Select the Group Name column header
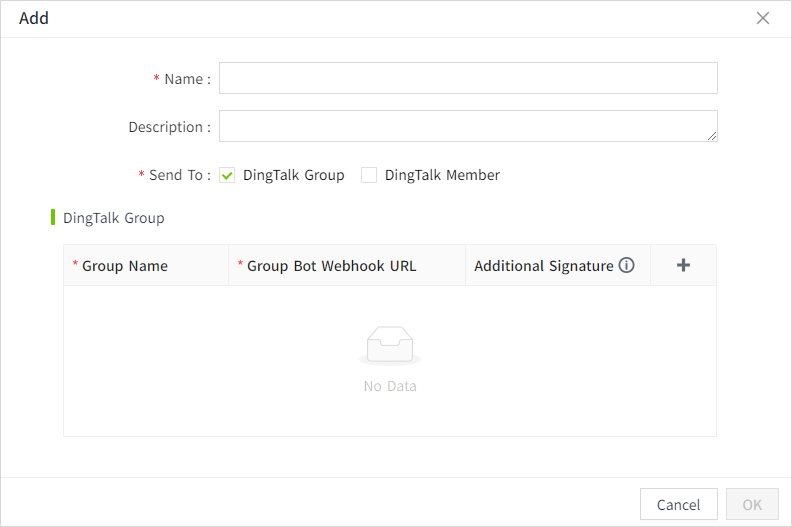The height and width of the screenshot is (527, 792). click(125, 266)
